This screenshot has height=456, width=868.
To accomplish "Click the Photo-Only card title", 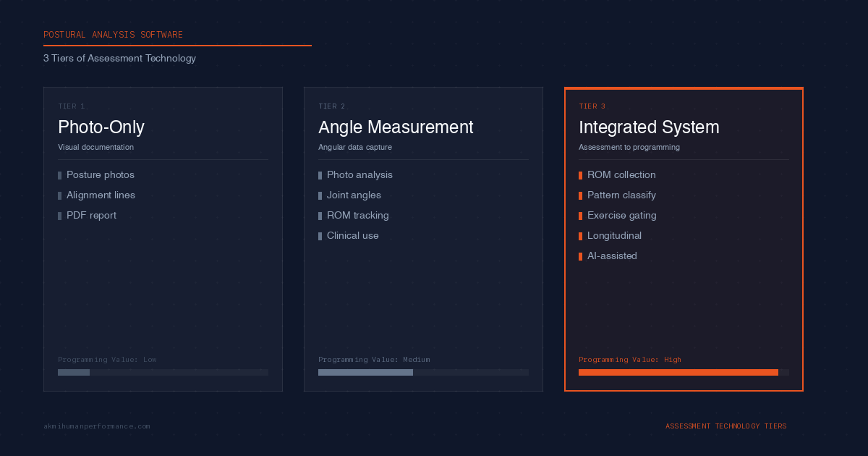I will (x=101, y=127).
